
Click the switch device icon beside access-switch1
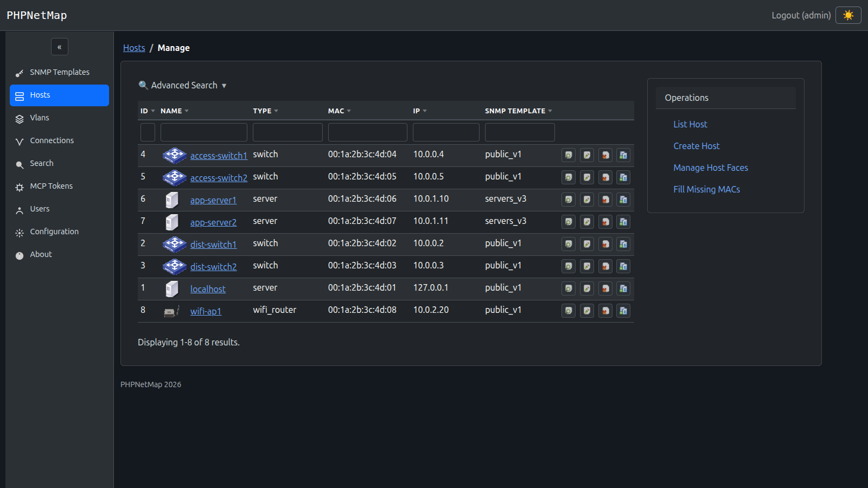(175, 156)
